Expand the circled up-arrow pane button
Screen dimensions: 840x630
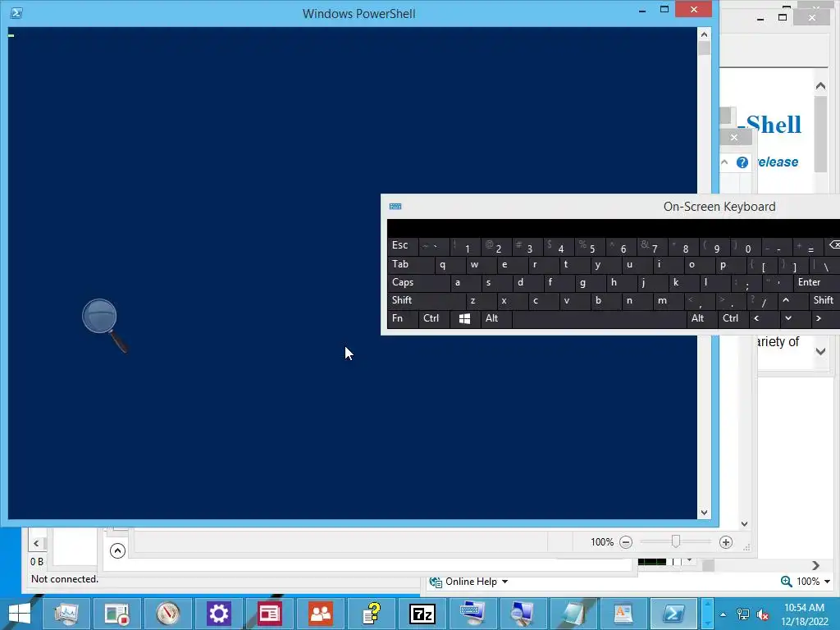pos(117,550)
